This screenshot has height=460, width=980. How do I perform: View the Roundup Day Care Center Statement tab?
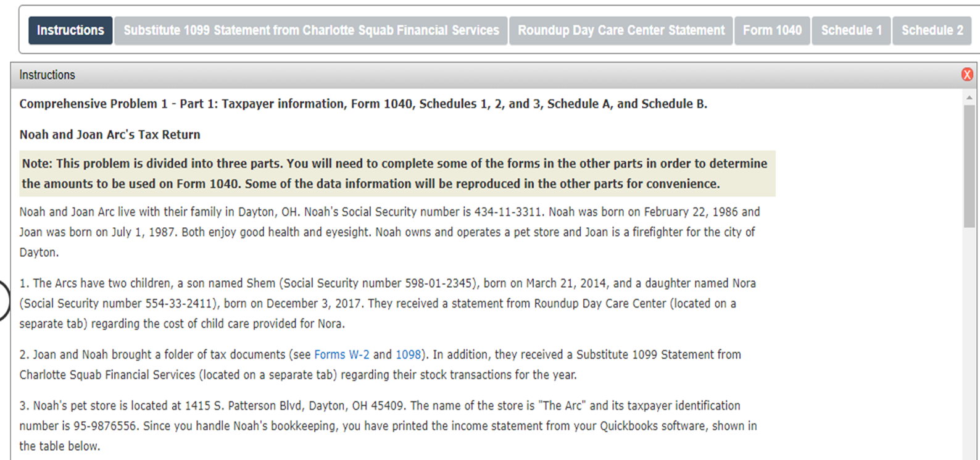[x=620, y=30]
